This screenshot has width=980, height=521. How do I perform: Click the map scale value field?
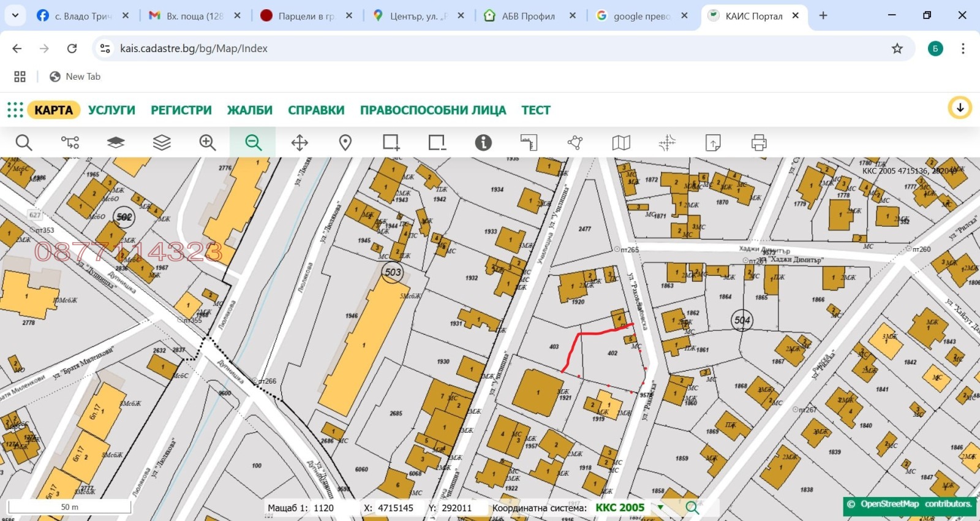pos(324,508)
